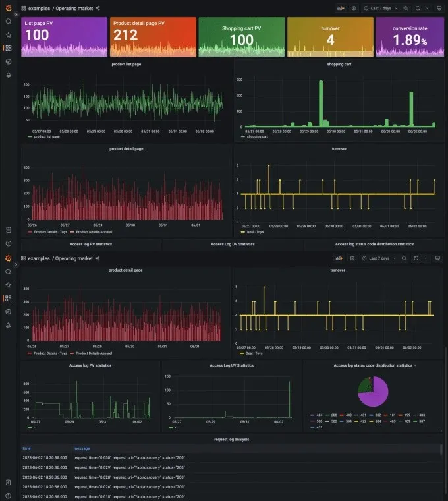Toggle the 404 series in pie legend
448x501 pixels.
tap(316, 415)
